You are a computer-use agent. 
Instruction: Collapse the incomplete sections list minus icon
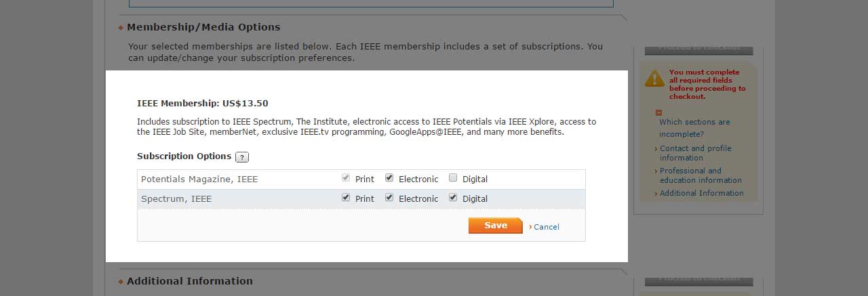click(658, 113)
